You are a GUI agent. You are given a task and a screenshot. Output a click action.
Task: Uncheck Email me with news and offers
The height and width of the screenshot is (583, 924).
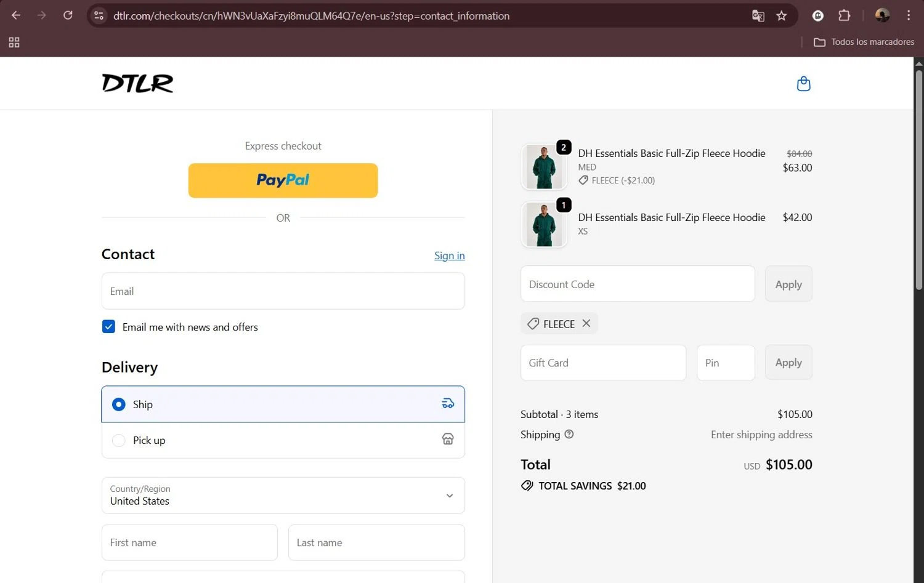point(108,326)
